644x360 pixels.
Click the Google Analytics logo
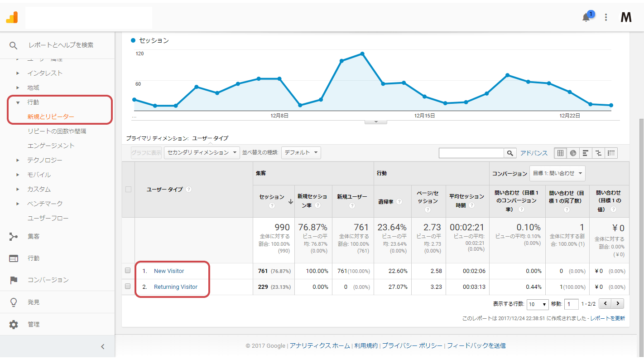click(x=12, y=17)
